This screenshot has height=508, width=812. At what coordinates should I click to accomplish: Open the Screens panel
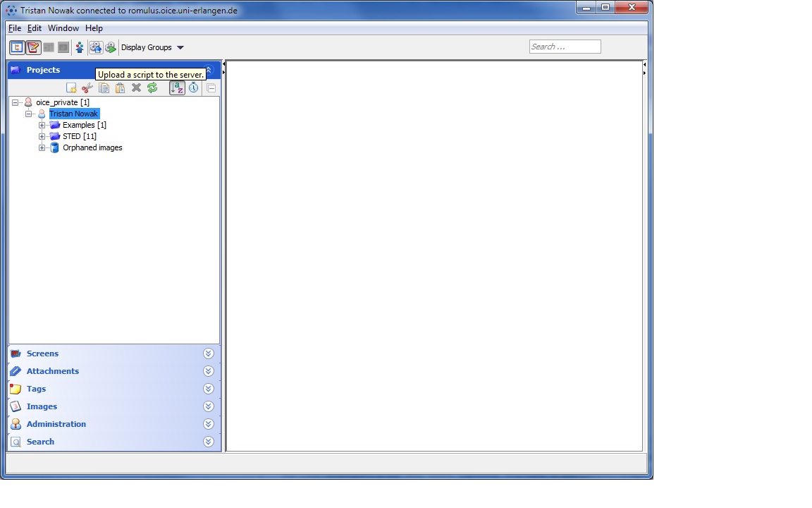click(x=42, y=353)
